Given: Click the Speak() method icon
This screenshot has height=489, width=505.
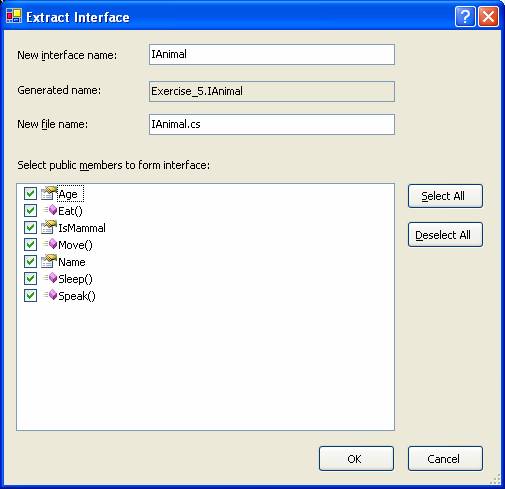Looking at the screenshot, I should (50, 295).
